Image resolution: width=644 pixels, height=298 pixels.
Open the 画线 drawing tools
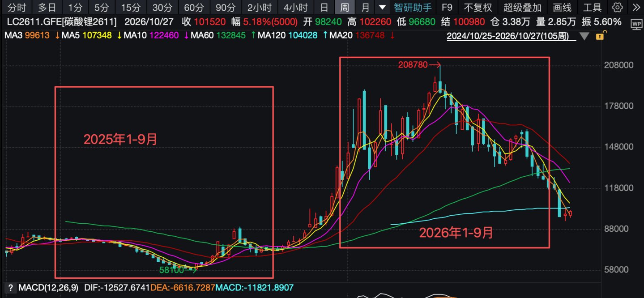click(x=562, y=8)
